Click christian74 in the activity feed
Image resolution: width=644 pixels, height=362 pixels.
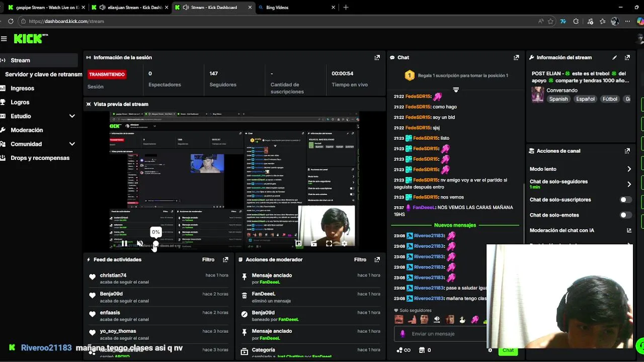coord(113,276)
